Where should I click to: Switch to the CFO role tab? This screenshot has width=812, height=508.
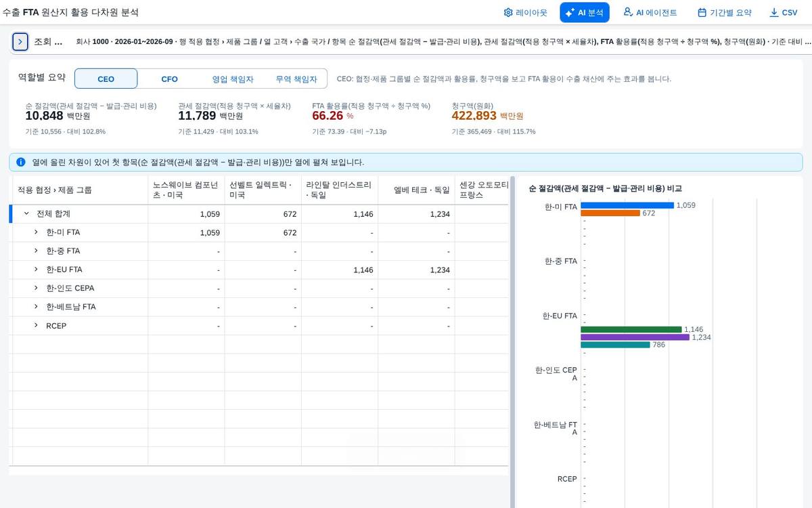click(169, 79)
